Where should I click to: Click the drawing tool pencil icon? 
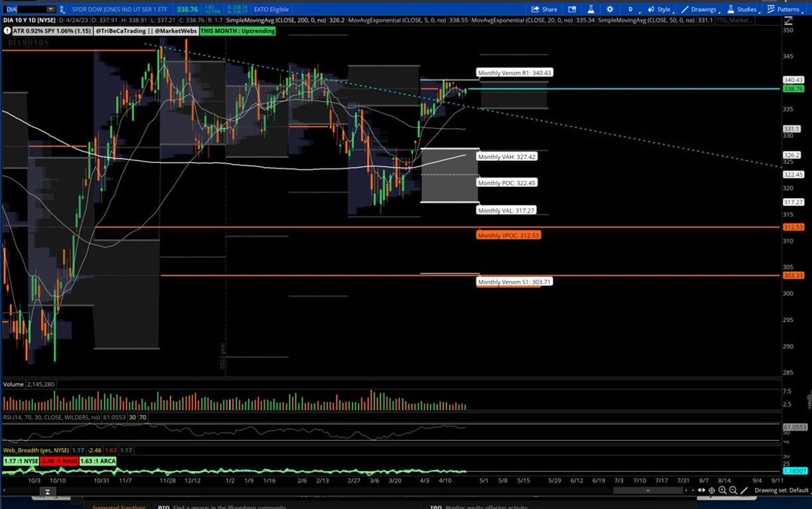click(745, 490)
